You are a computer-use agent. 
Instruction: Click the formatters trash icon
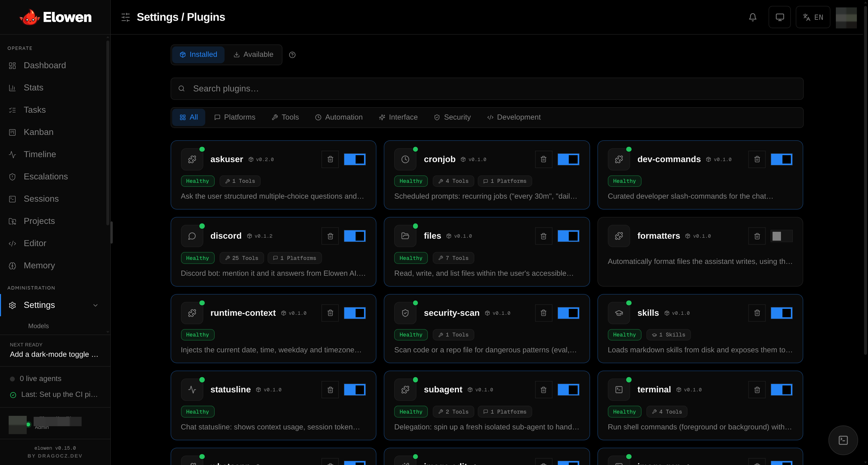[757, 236]
